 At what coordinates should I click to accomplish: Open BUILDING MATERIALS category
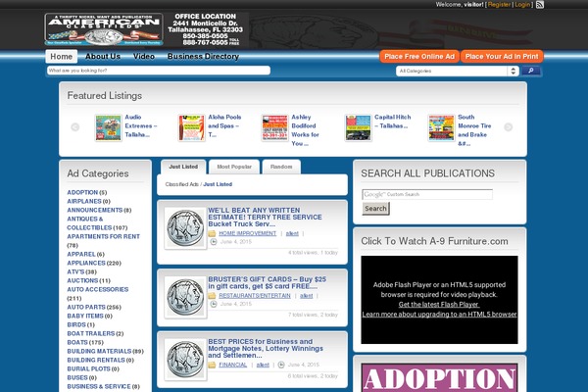pyautogui.click(x=99, y=351)
